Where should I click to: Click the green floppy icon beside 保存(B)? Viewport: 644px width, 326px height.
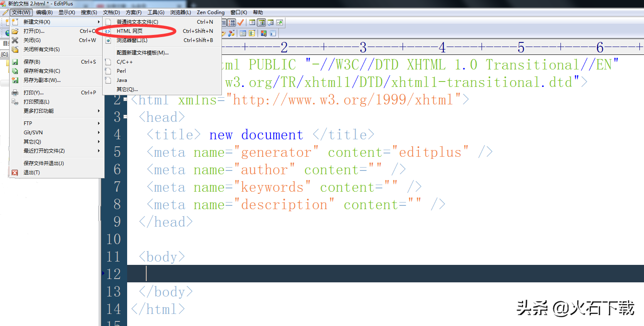tap(15, 62)
